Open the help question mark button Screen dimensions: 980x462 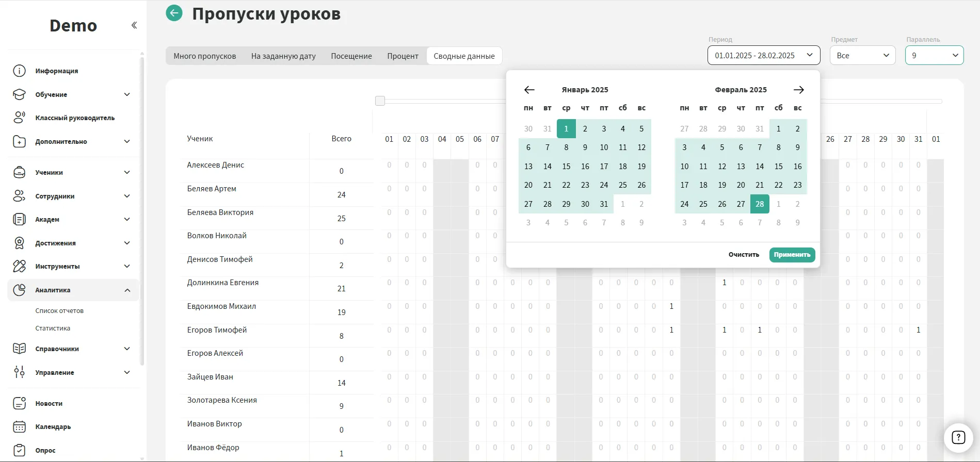pyautogui.click(x=958, y=438)
